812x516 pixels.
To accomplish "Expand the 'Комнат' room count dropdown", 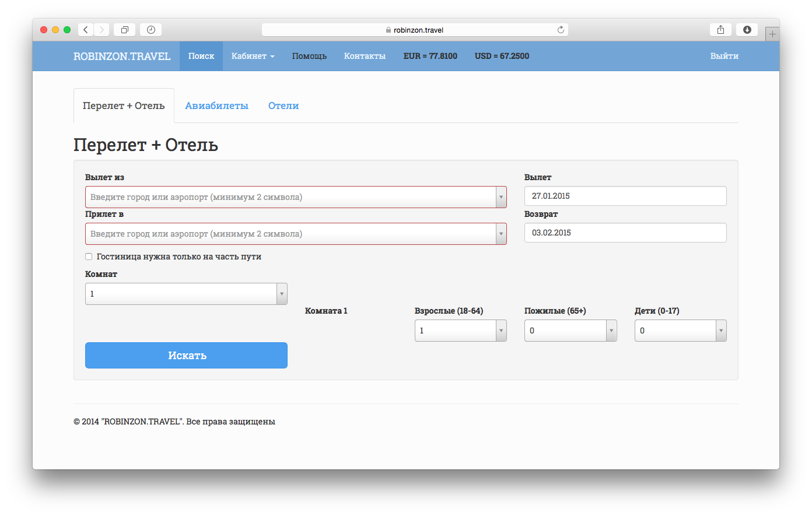I will [281, 294].
